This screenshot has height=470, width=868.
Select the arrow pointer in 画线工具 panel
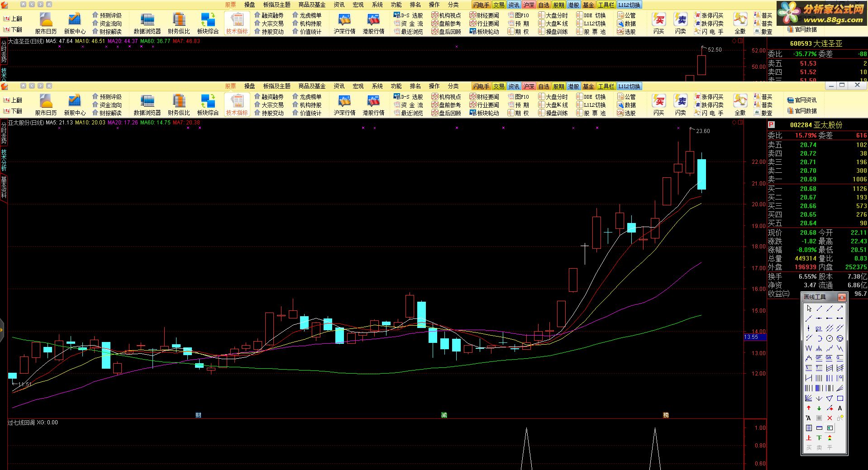(809, 309)
